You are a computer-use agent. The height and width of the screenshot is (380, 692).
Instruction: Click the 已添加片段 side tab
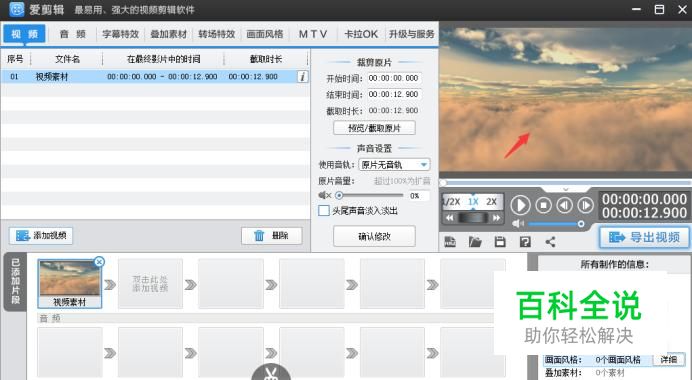pyautogui.click(x=15, y=282)
